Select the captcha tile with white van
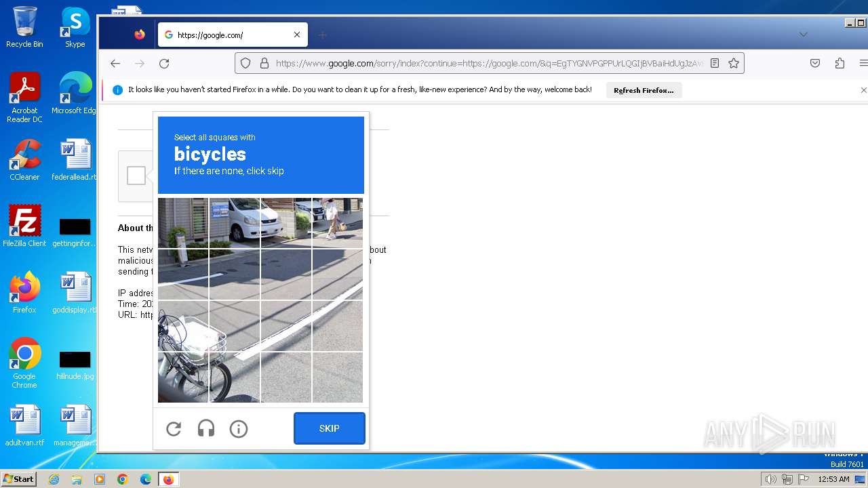 coord(235,223)
